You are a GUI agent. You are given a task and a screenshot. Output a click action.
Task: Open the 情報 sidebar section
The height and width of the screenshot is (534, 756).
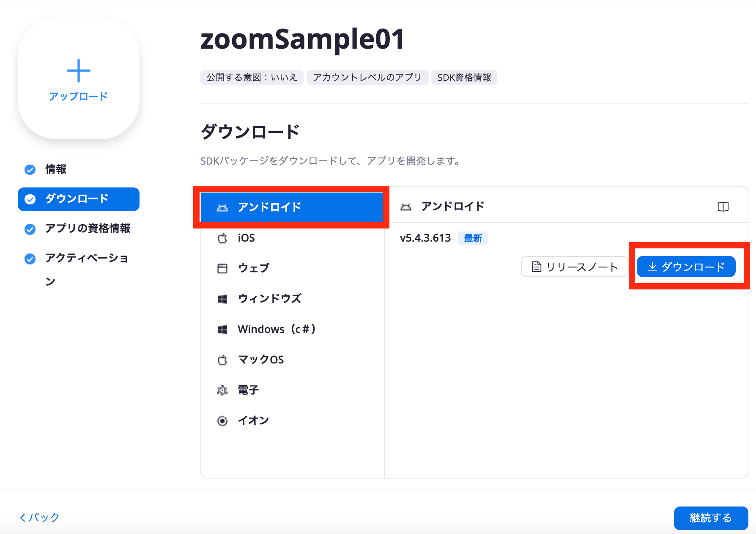(55, 169)
